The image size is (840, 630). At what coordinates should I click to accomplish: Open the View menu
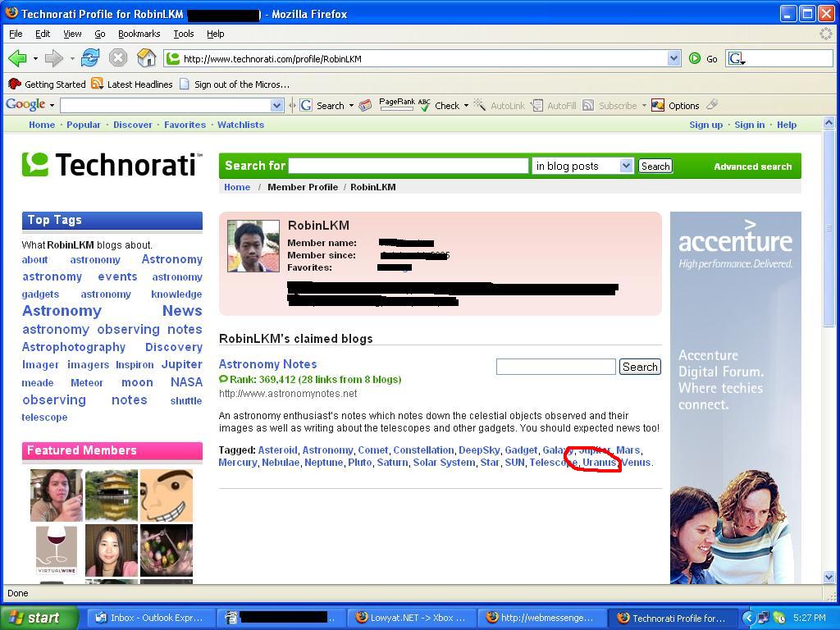pyautogui.click(x=72, y=34)
